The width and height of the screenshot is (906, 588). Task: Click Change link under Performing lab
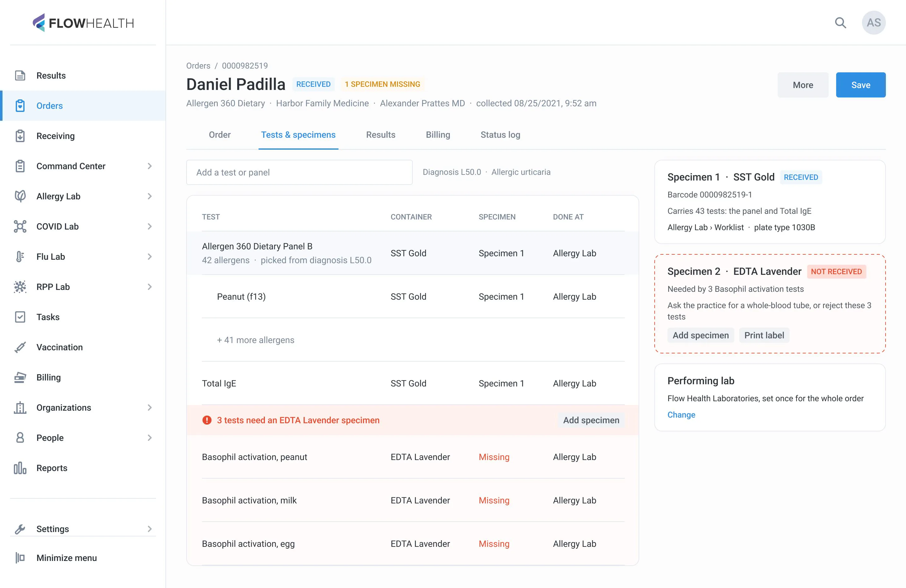click(x=681, y=414)
